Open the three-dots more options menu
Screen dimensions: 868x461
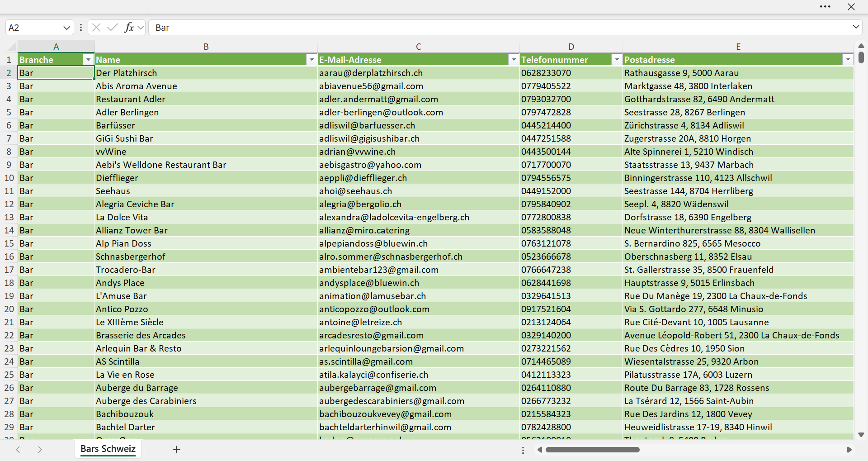pos(825,7)
